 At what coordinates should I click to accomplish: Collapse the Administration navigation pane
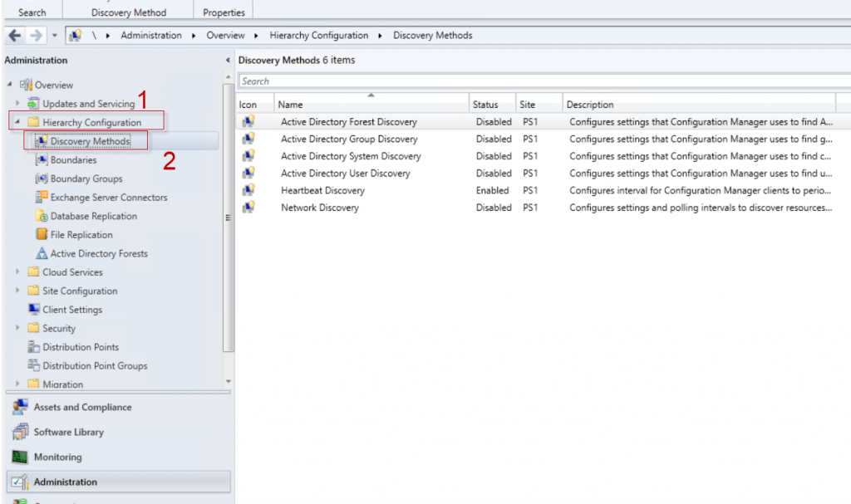(228, 61)
